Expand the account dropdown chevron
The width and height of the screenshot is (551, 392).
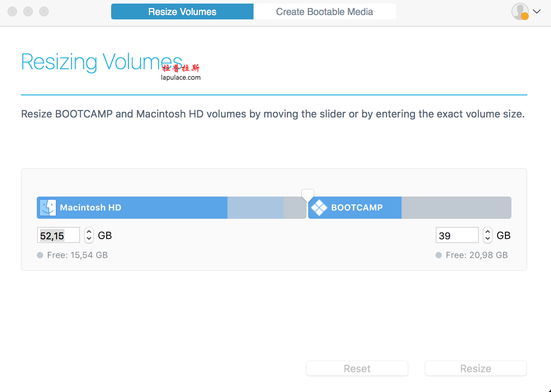537,11
